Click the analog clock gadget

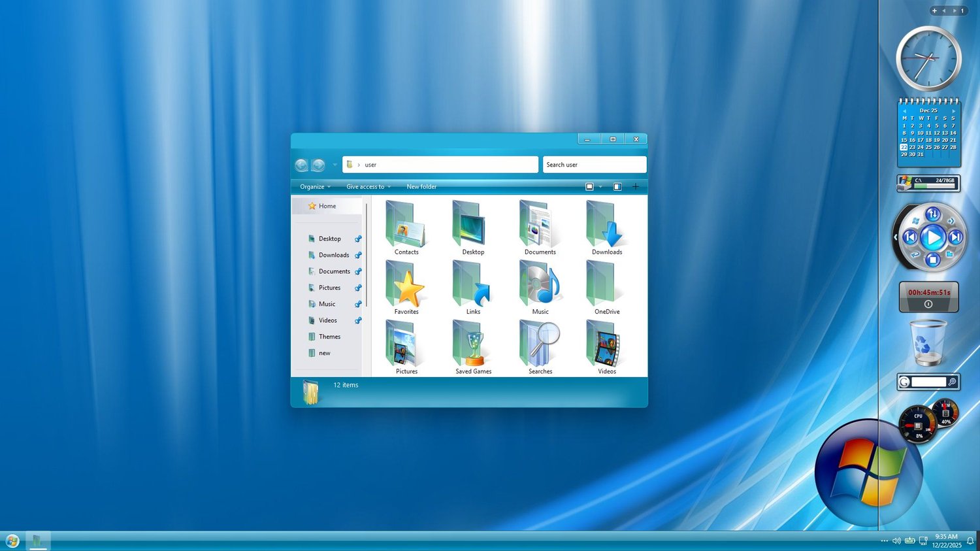(x=928, y=59)
